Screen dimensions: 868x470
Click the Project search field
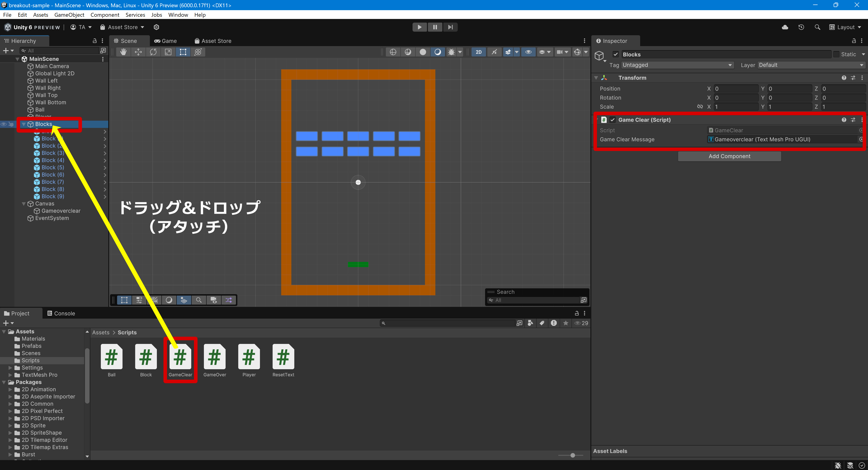pos(448,323)
